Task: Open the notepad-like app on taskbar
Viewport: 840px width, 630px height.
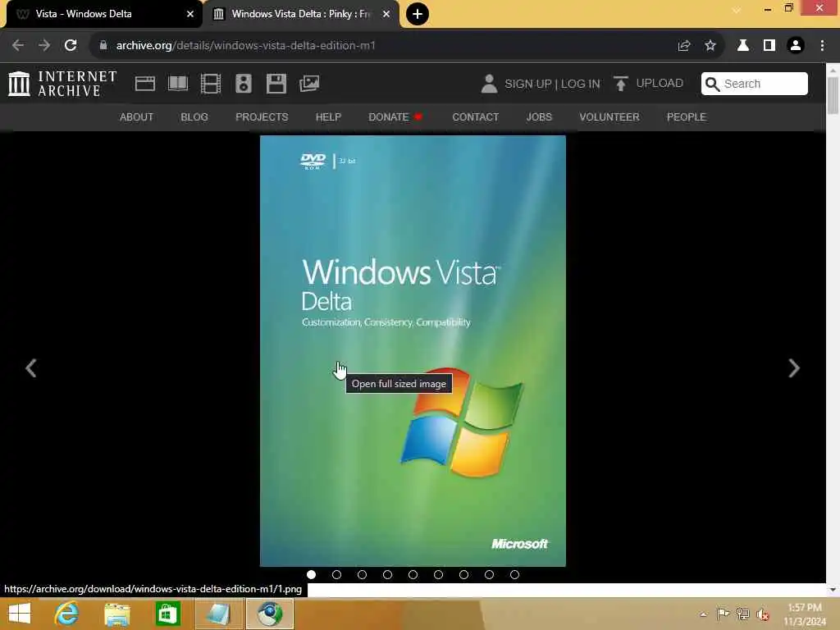Action: [x=218, y=614]
